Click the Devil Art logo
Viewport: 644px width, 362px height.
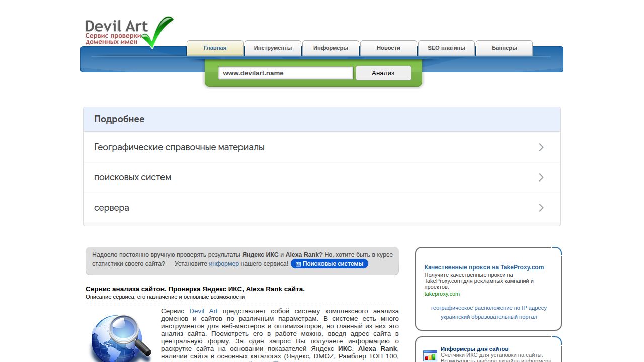click(x=129, y=32)
